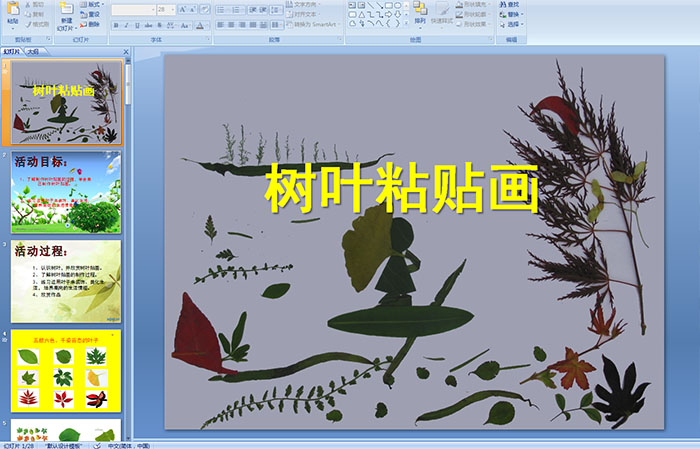The width and height of the screenshot is (700, 449).
Task: Click the Paste clipboard icon
Action: click(13, 9)
